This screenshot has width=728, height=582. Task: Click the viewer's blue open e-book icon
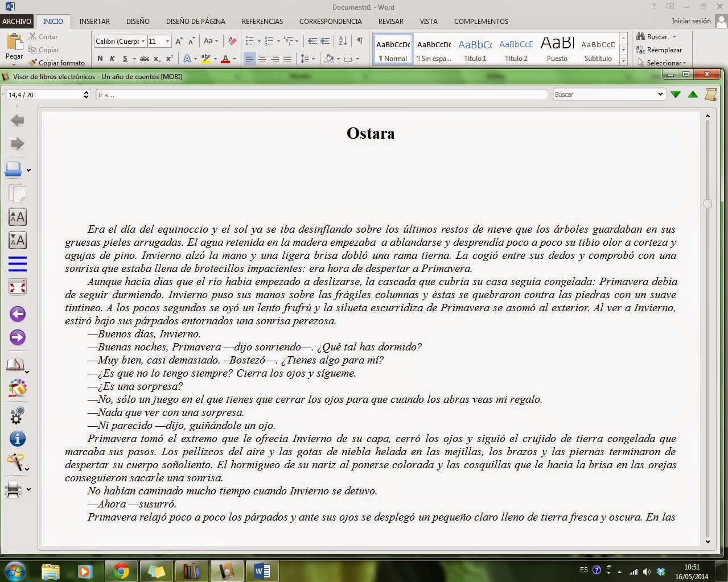point(14,169)
